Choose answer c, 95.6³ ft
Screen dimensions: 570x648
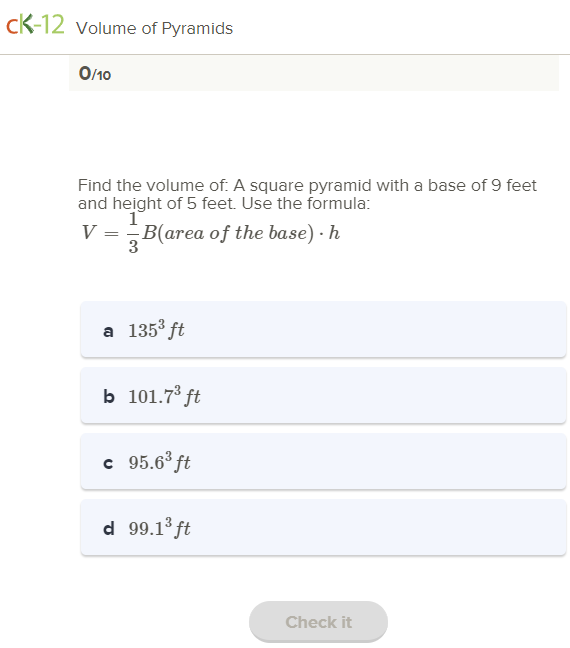323,462
